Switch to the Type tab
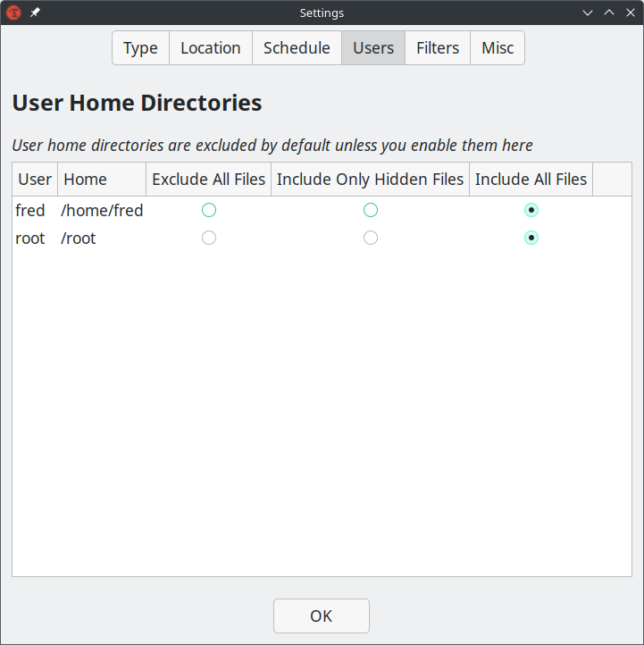The image size is (644, 645). pos(140,48)
